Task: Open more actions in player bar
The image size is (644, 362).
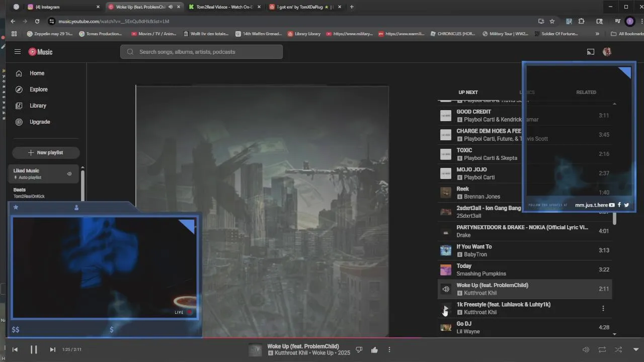Action: tap(389, 349)
